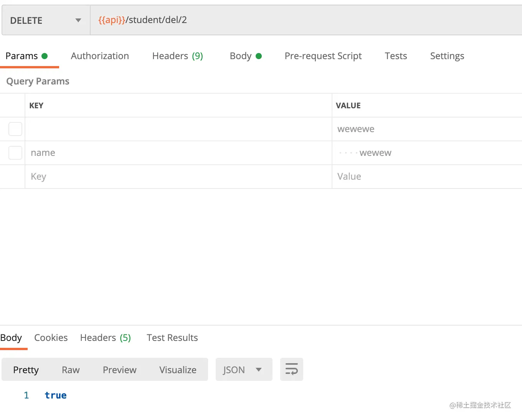Open the Test Results tab
522x420 pixels.
click(x=172, y=338)
